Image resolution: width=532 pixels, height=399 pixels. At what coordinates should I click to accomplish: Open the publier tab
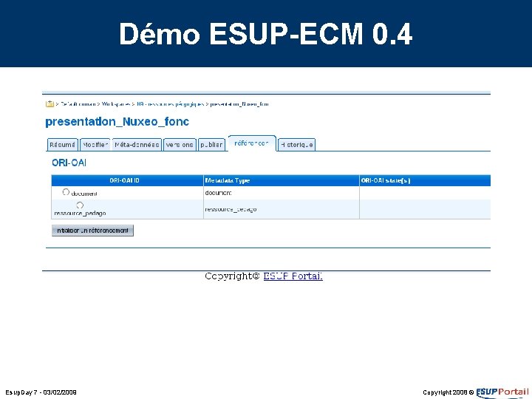211,145
